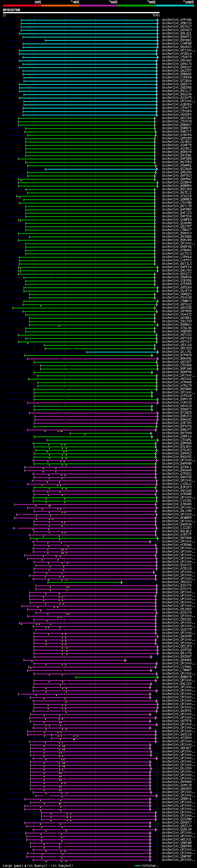This screenshot has height=868, width=197.
Task: Select hit UniRef100_Q852B5
Action: point(177,139)
